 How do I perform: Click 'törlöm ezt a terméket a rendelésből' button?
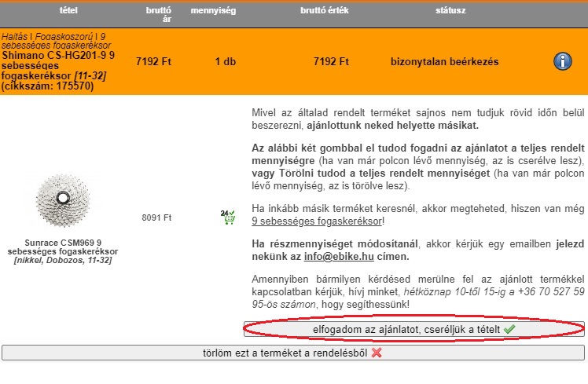click(x=293, y=353)
